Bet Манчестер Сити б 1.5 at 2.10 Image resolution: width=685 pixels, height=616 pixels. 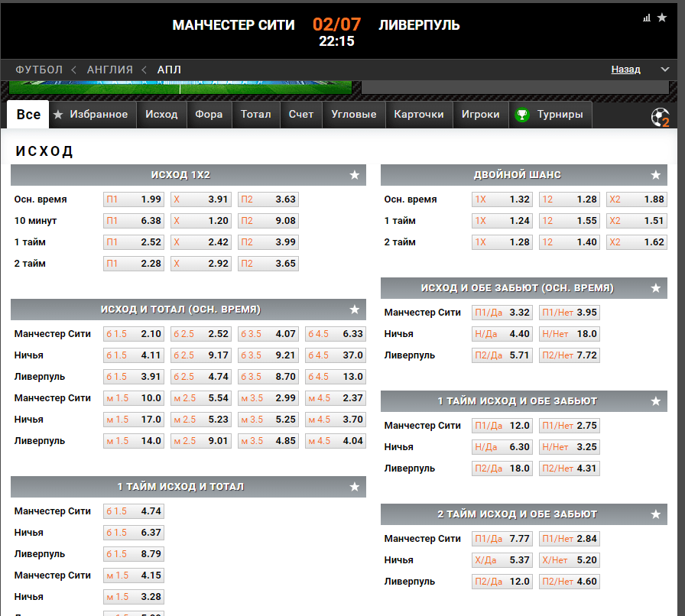click(134, 334)
